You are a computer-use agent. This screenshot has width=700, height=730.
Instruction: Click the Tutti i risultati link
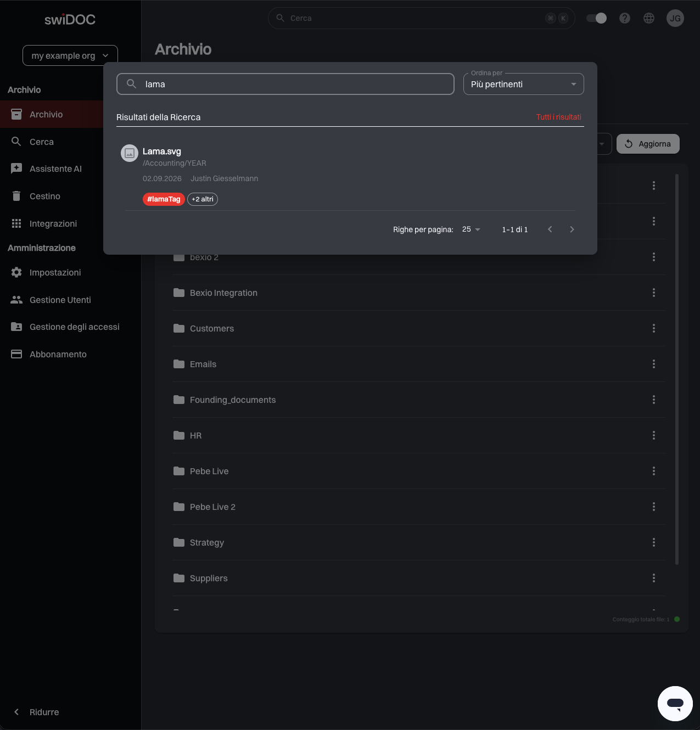(x=558, y=117)
